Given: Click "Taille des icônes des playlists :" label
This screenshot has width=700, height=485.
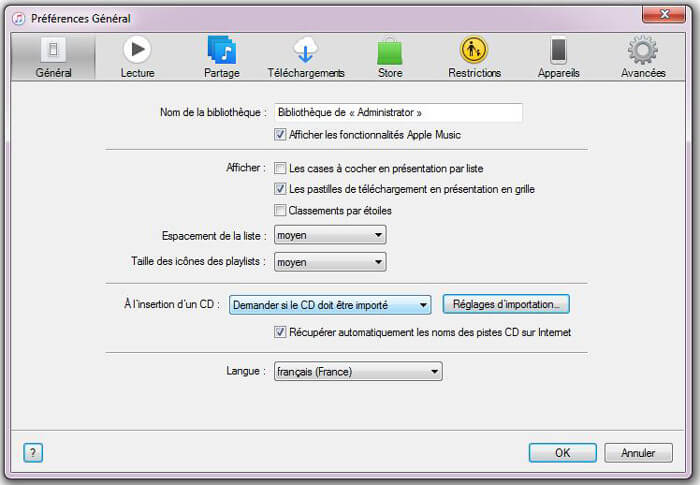Looking at the screenshot, I should coord(198,261).
